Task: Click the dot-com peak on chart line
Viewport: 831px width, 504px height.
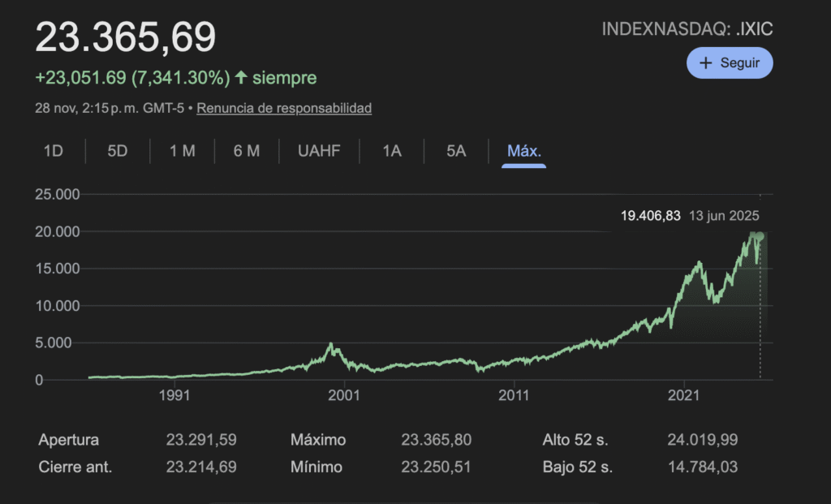Action: point(331,345)
